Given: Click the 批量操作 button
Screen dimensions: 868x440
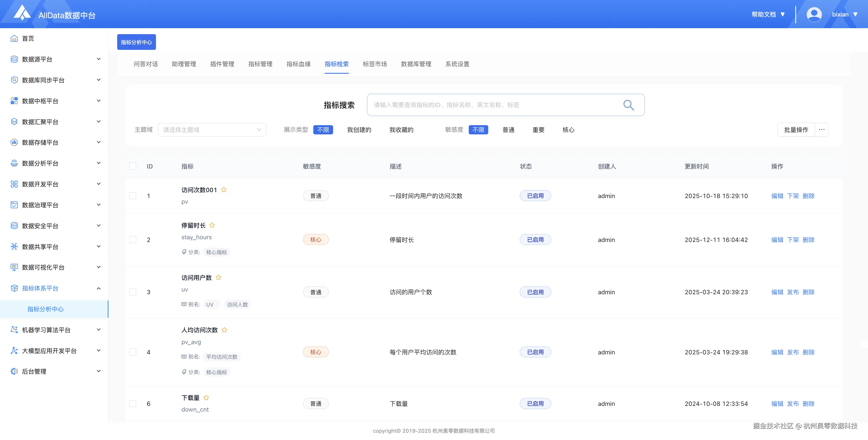Looking at the screenshot, I should tap(796, 130).
